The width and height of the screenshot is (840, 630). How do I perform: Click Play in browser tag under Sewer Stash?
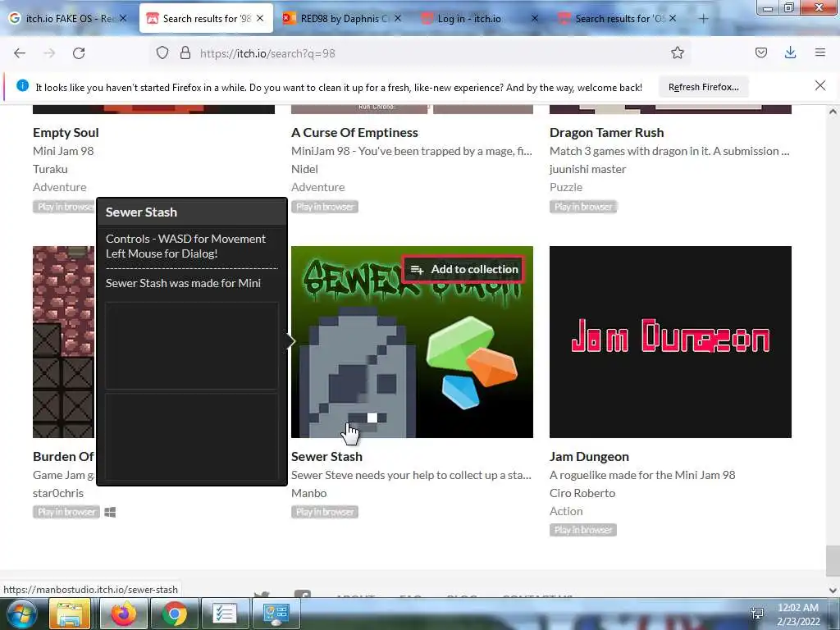325,512
